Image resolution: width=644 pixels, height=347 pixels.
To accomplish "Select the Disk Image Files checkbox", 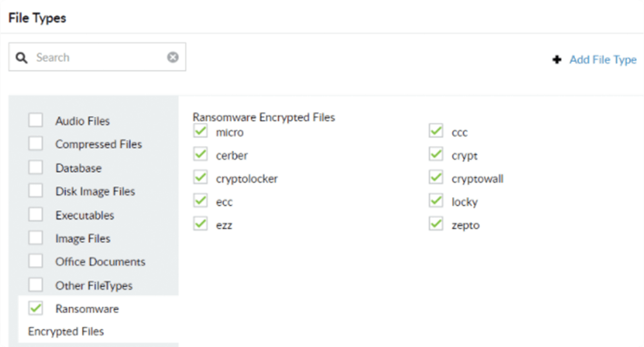I will click(36, 191).
